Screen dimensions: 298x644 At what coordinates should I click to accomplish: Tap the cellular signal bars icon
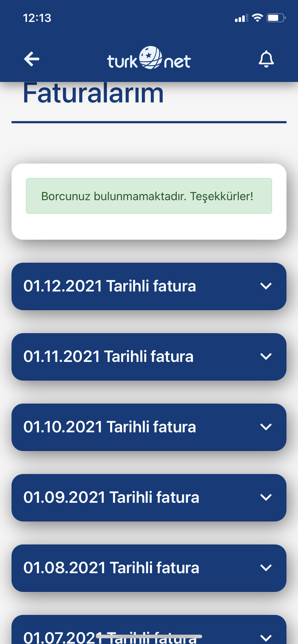[x=241, y=18]
